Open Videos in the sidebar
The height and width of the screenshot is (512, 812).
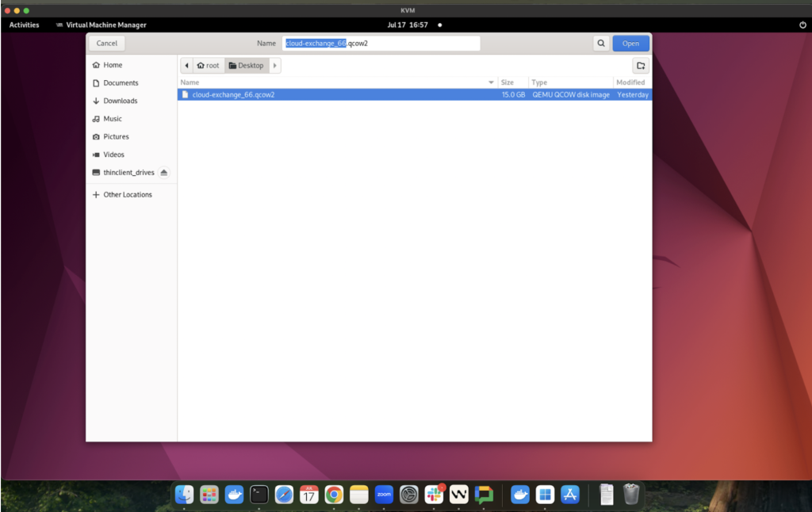(x=131, y=155)
